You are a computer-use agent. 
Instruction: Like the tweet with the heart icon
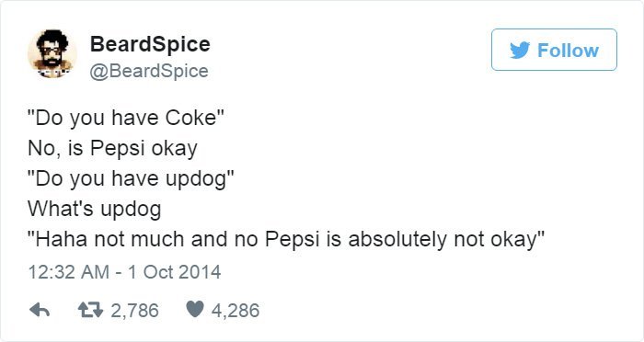pos(195,309)
